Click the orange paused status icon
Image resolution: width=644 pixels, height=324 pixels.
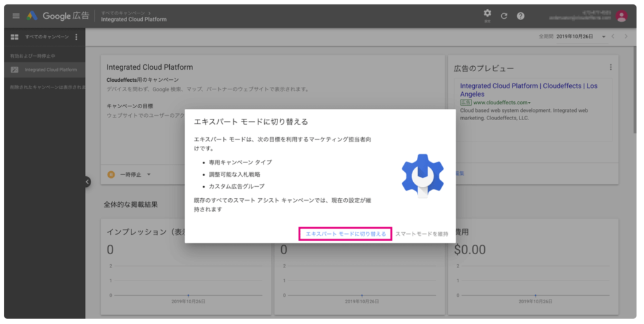pos(111,174)
